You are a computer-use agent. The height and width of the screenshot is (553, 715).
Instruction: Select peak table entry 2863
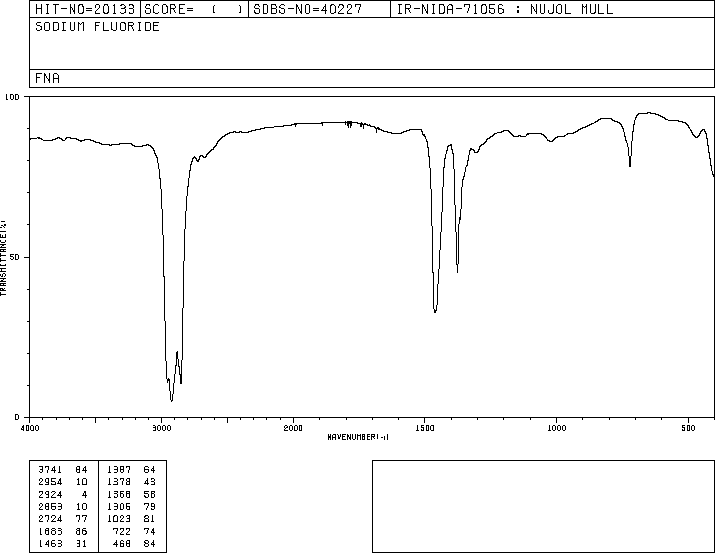50,506
